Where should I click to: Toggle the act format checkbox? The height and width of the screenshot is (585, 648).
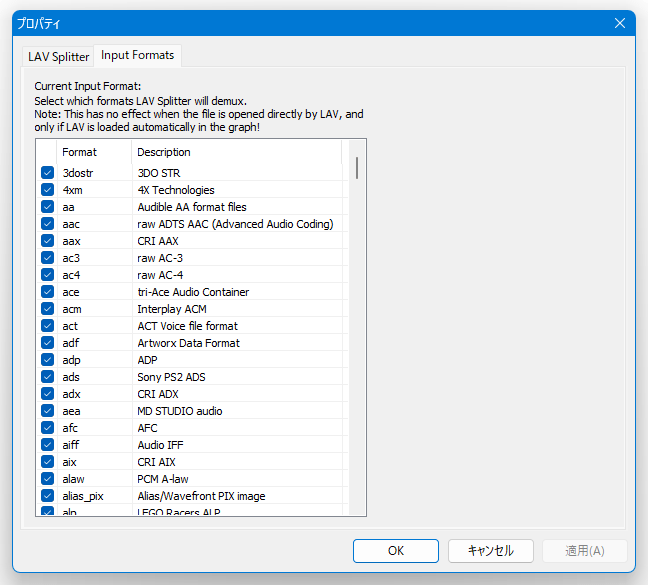48,326
